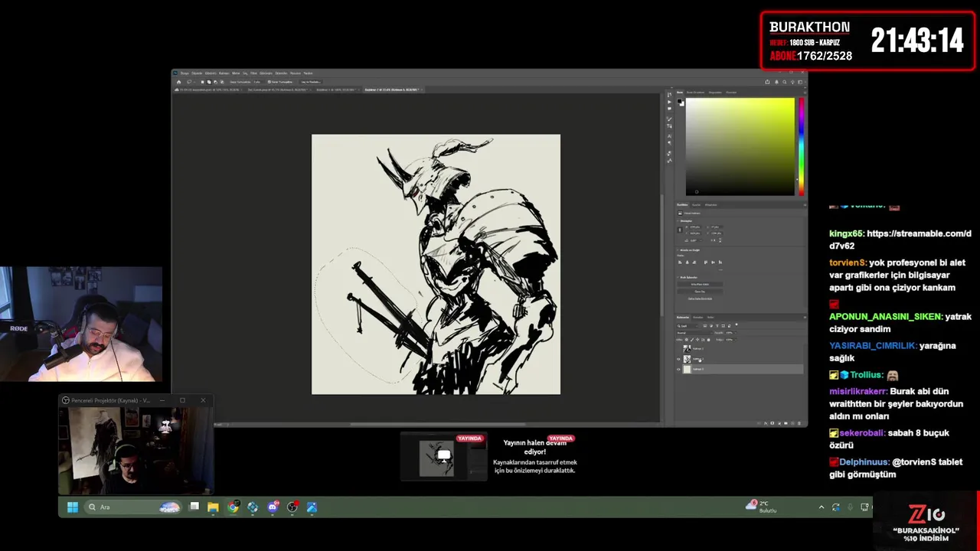The height and width of the screenshot is (551, 980).
Task: Toggle lock all padlock icon
Action: [708, 340]
